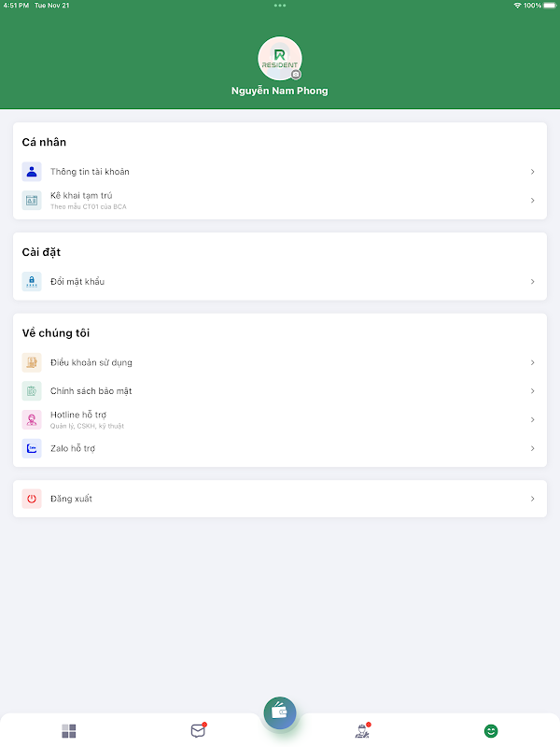Click the pink Hotline hỗ trợ icon
560x747 pixels.
coord(32,420)
